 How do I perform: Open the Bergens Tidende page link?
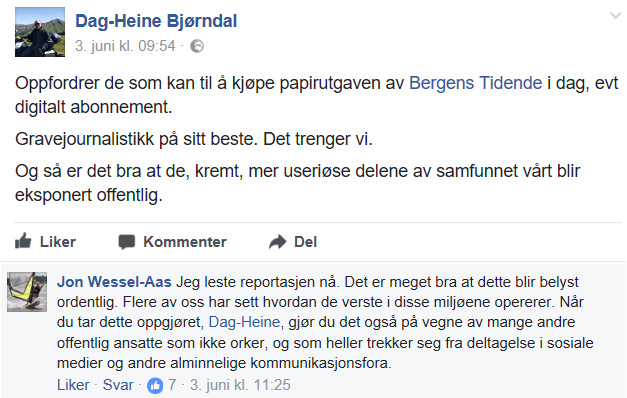tap(475, 83)
